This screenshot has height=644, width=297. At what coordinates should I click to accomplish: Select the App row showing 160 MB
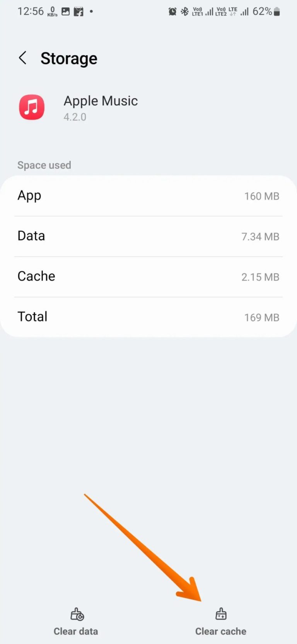[x=148, y=196]
